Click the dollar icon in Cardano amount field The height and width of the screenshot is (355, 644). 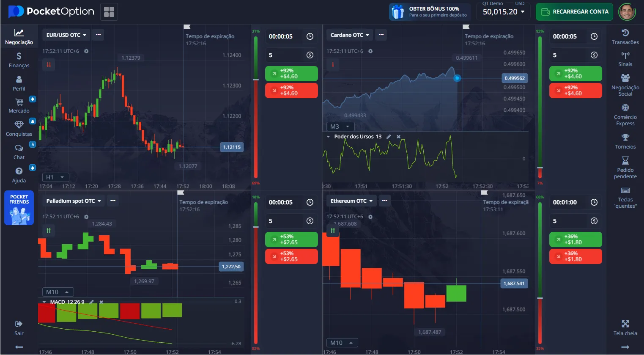[594, 55]
